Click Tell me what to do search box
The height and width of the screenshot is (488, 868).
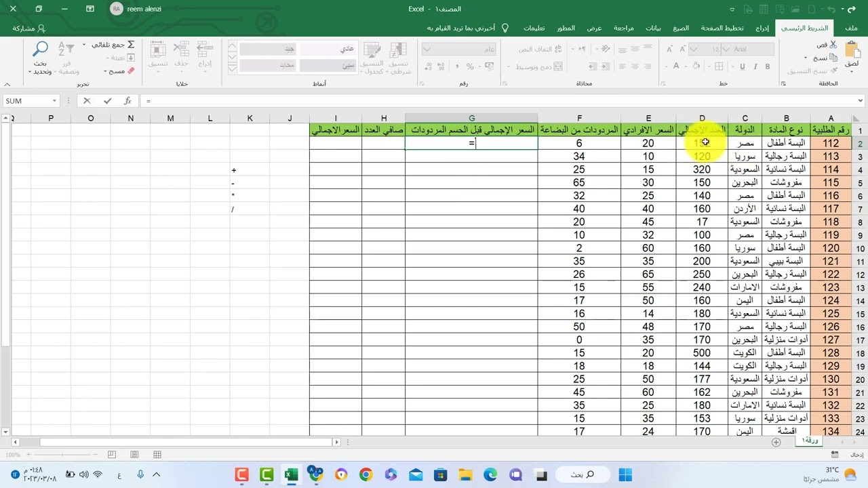point(469,28)
